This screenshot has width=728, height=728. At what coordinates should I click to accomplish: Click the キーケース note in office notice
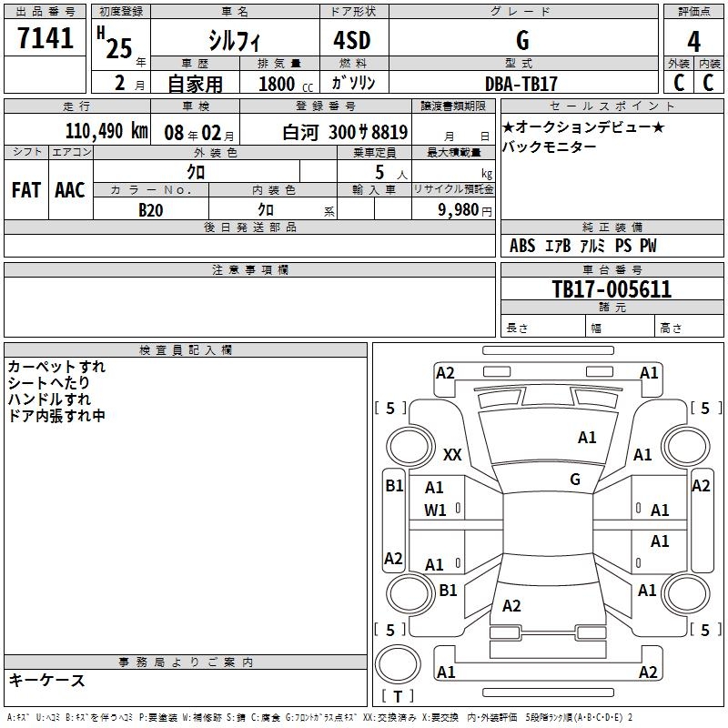(46, 680)
